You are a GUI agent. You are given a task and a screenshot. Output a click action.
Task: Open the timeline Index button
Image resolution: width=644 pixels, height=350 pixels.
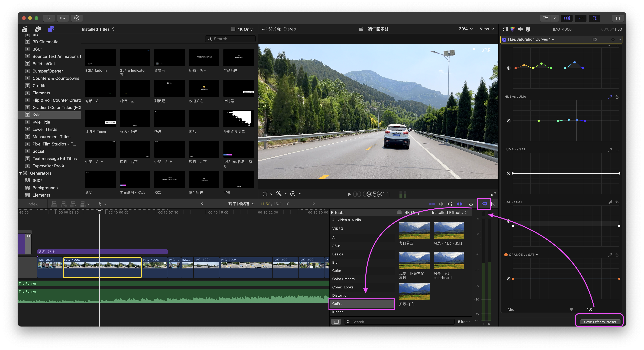pyautogui.click(x=32, y=204)
